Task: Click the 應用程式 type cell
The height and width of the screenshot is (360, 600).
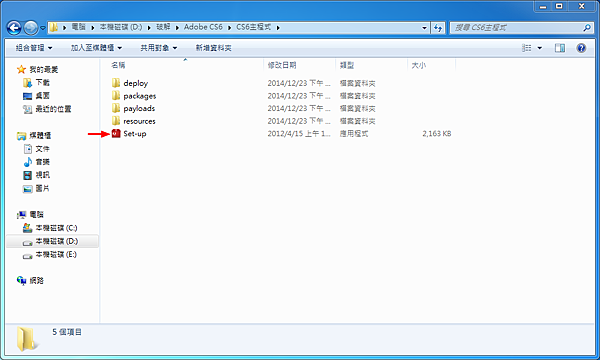Action: 354,134
